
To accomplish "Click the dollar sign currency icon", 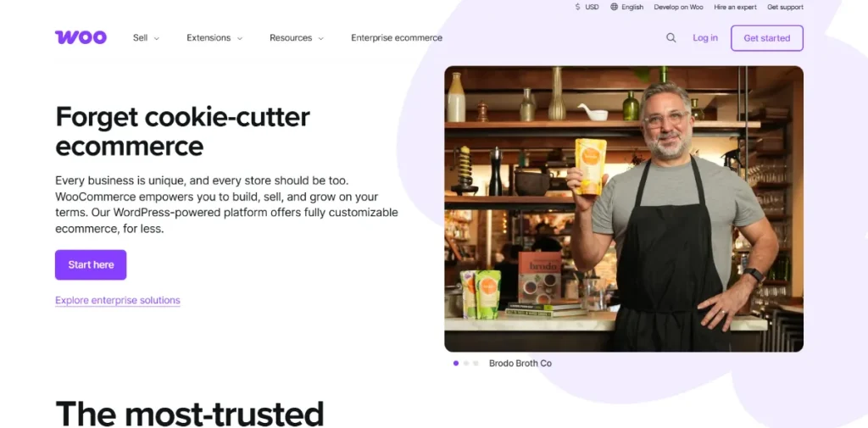I will pos(578,7).
